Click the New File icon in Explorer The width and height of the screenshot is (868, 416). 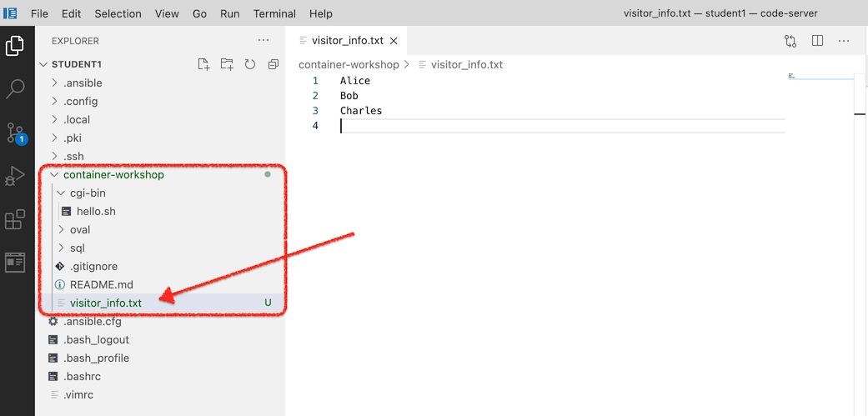point(203,64)
